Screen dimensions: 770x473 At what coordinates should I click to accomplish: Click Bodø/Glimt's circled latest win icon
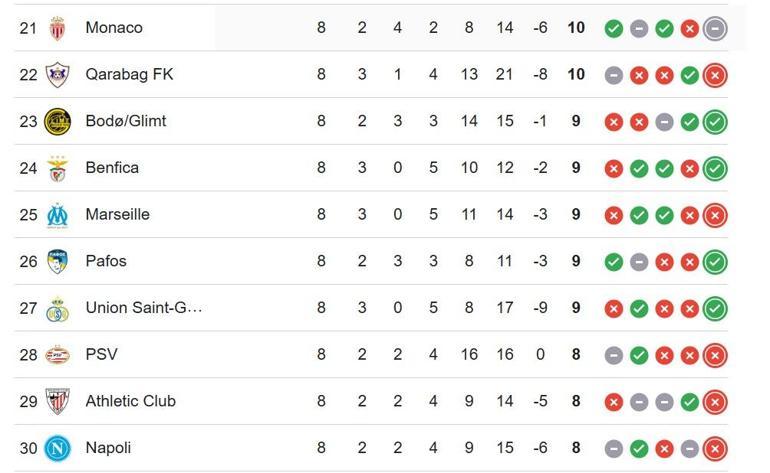(x=714, y=122)
